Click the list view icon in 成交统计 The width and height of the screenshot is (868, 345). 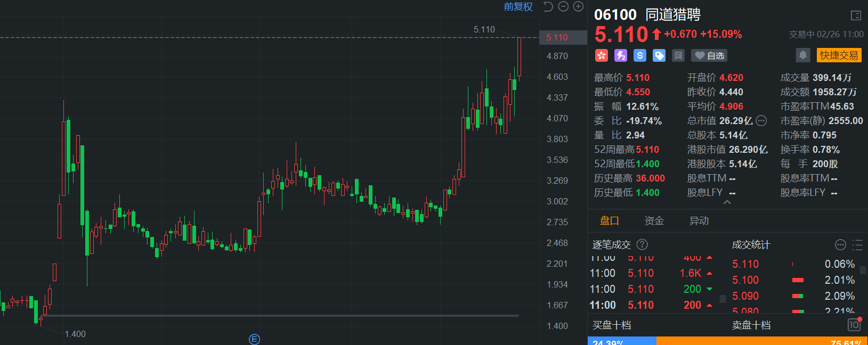click(x=857, y=245)
